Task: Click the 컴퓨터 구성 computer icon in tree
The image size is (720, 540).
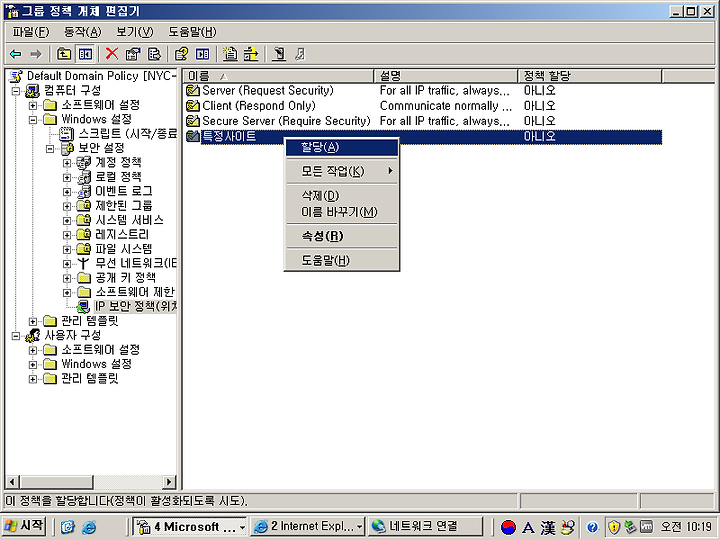Action: [x=32, y=90]
